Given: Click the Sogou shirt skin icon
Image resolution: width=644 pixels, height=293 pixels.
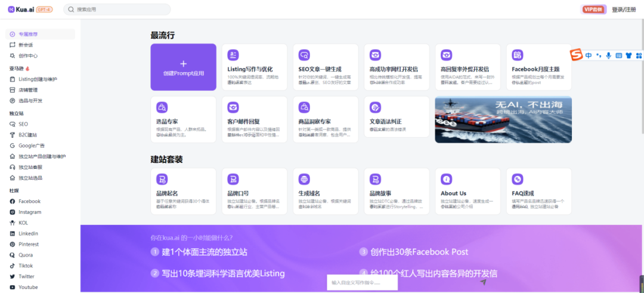Looking at the screenshot, I should tap(628, 55).
